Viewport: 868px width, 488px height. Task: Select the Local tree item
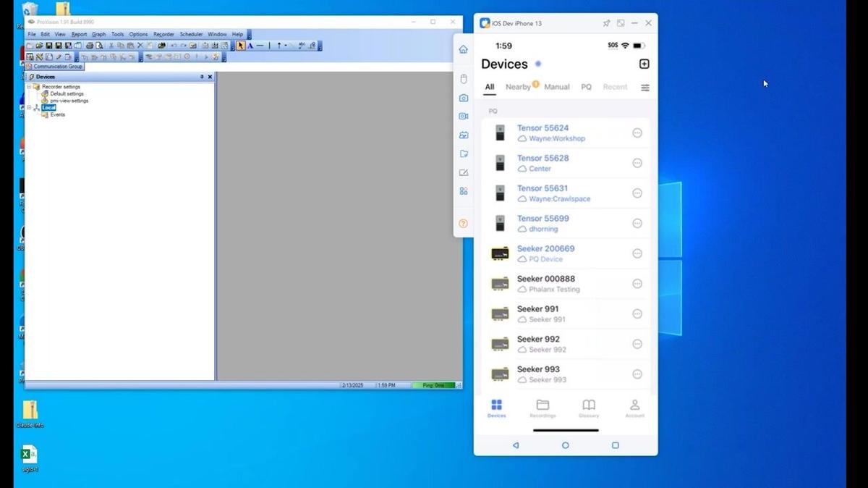tap(48, 108)
